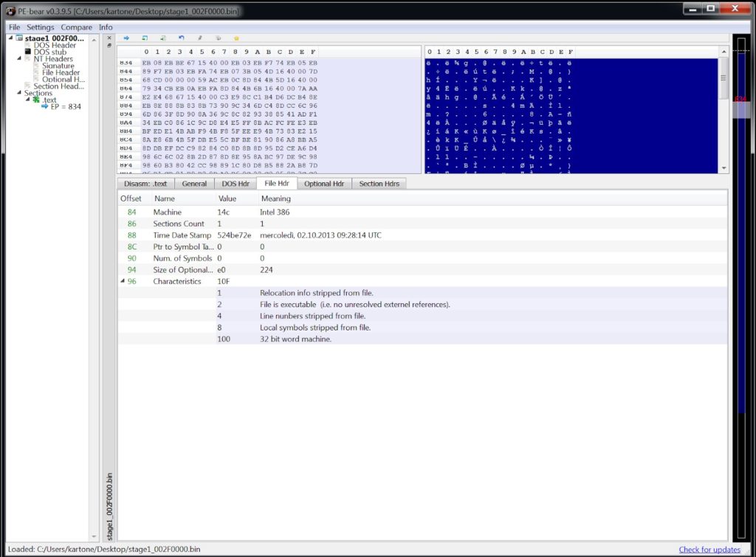This screenshot has width=756, height=557.
Task: Click the Check for updates link
Action: 709,550
